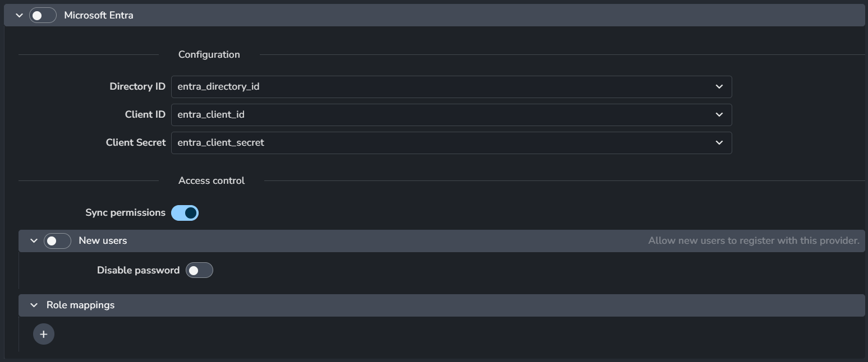Collapse the Role mappings chevron

(34, 305)
